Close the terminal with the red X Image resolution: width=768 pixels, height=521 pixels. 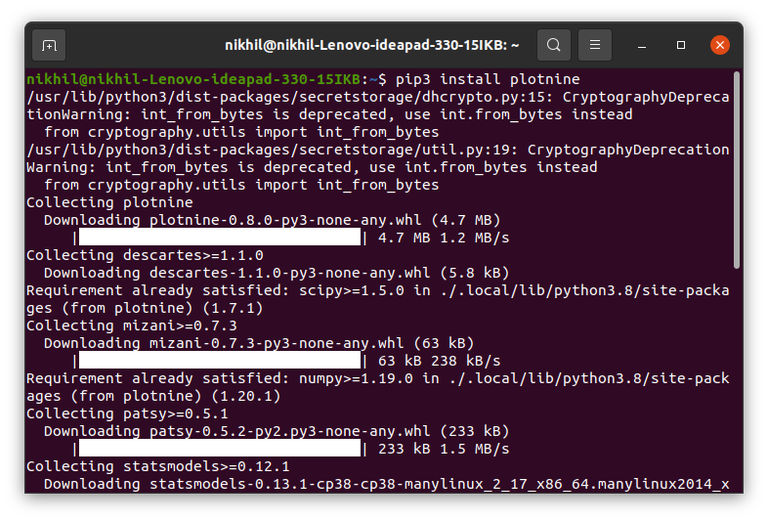click(x=720, y=45)
